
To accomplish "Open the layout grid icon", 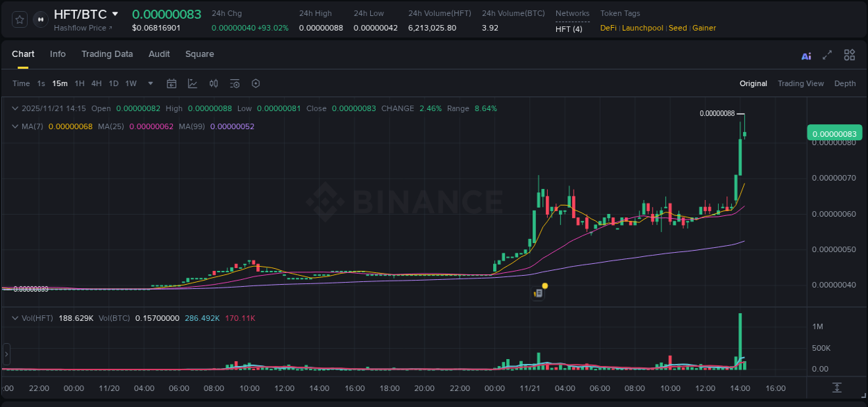I will click(849, 55).
